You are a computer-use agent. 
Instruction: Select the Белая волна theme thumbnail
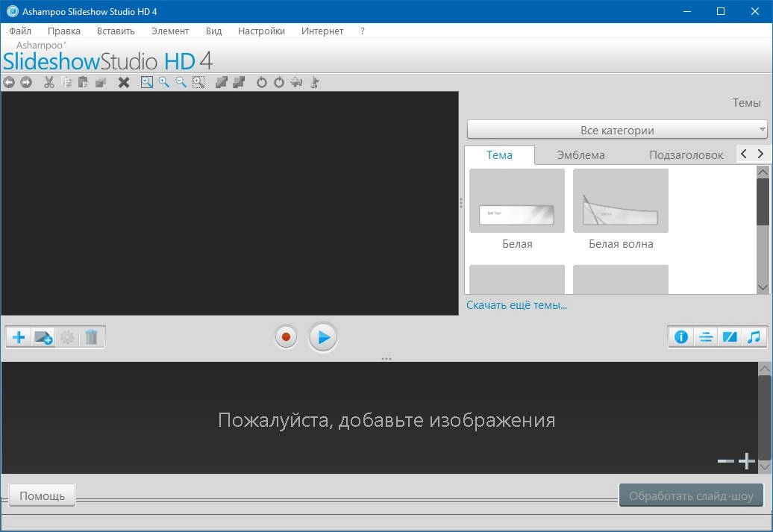pyautogui.click(x=621, y=201)
